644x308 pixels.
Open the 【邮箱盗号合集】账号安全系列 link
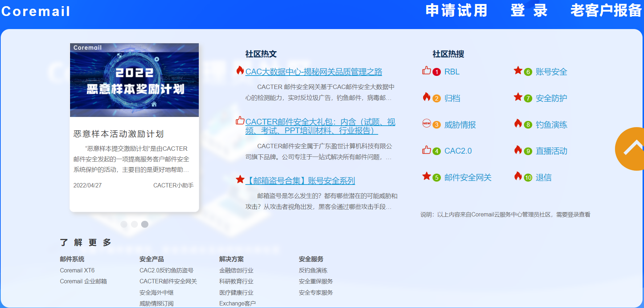tap(300, 181)
